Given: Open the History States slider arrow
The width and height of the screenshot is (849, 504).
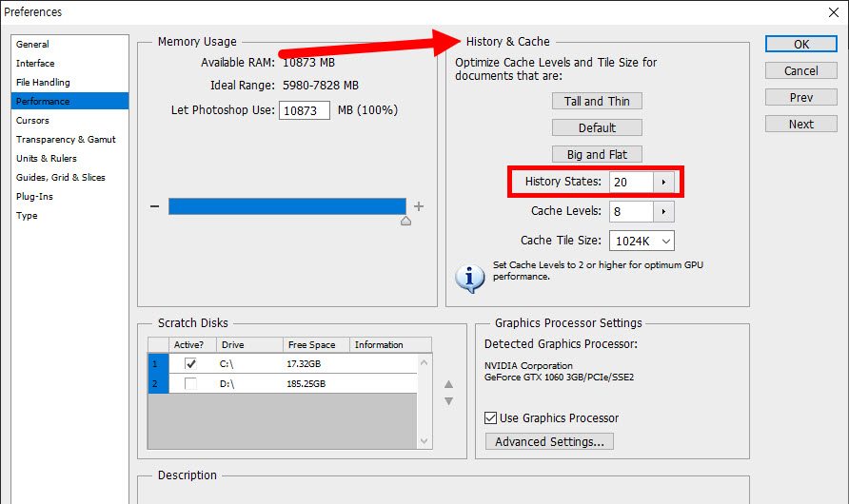Looking at the screenshot, I should (x=663, y=183).
